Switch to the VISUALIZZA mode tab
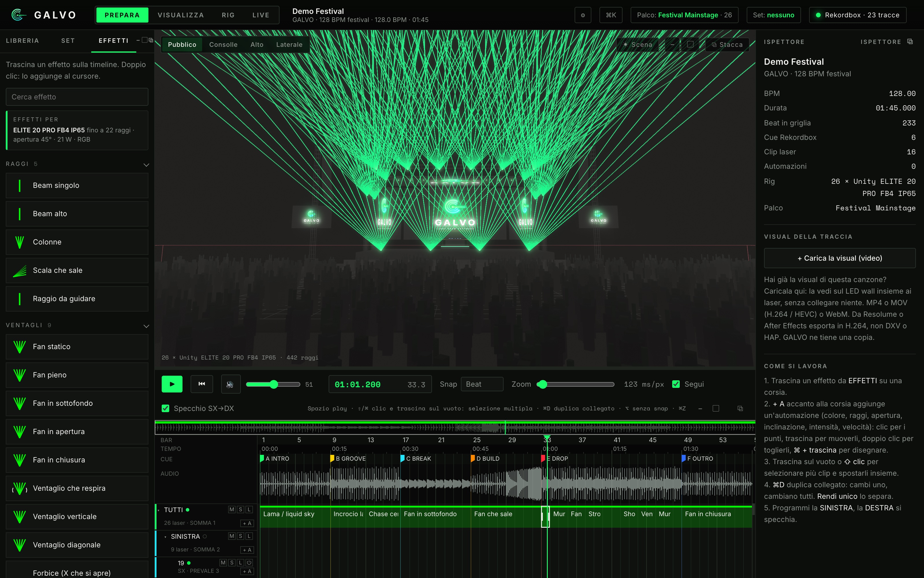924x578 pixels. tap(180, 15)
